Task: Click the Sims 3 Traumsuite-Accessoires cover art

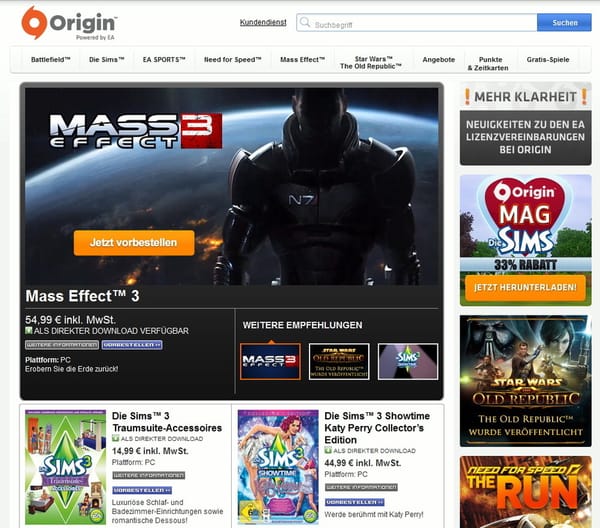Action: (x=65, y=467)
